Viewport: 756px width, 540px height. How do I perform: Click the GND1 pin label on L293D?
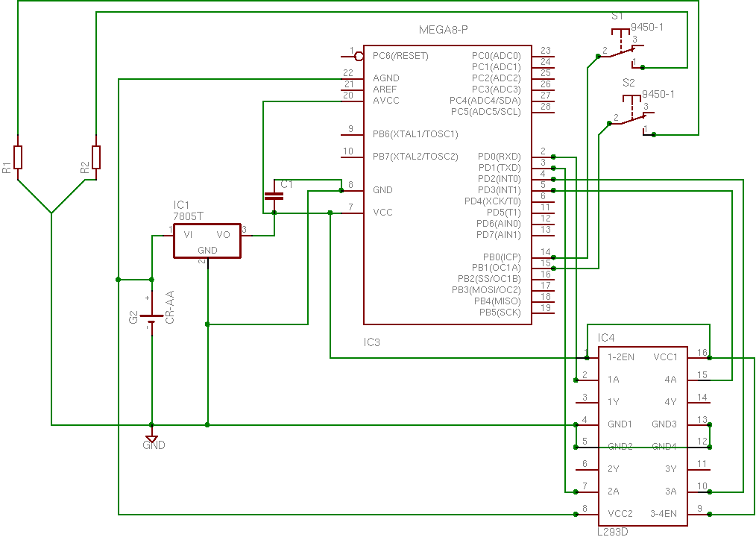(x=620, y=424)
